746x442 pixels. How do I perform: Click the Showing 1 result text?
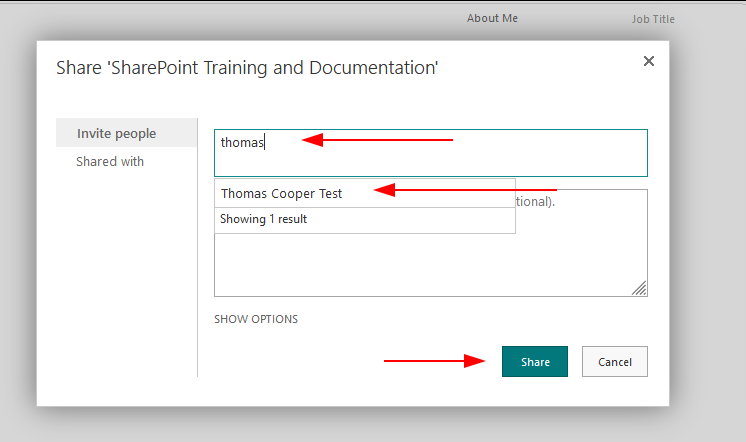coord(264,219)
